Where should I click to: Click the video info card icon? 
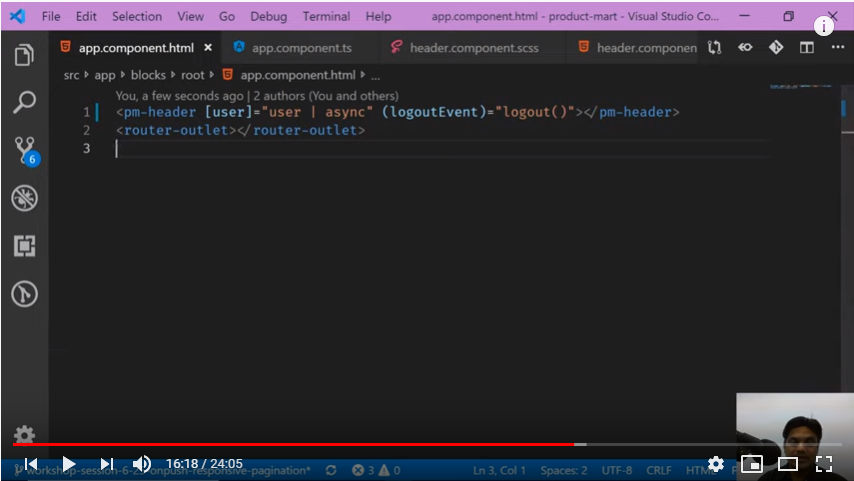point(824,27)
